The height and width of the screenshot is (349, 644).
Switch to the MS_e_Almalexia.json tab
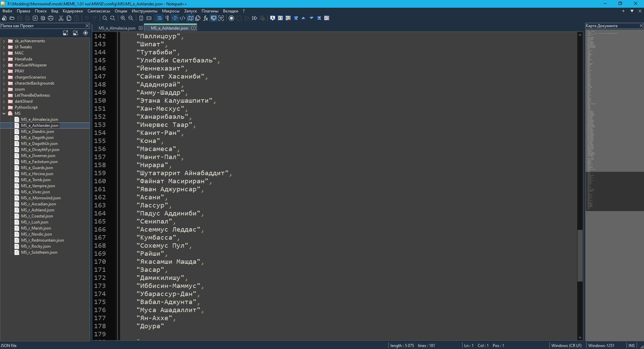click(117, 28)
